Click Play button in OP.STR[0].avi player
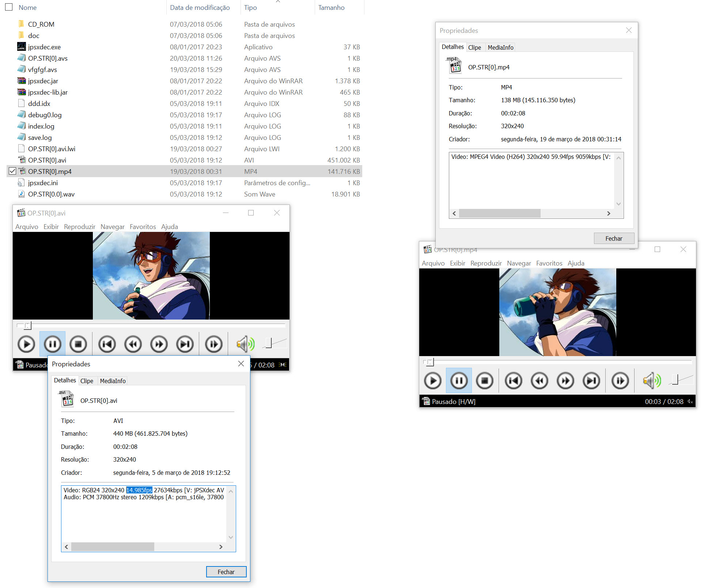The width and height of the screenshot is (704, 588). click(26, 344)
